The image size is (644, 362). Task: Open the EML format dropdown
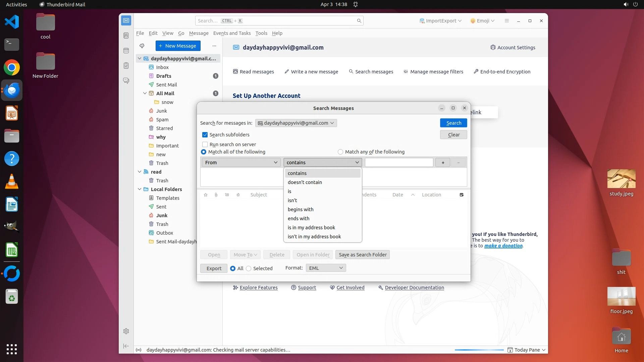[326, 268]
